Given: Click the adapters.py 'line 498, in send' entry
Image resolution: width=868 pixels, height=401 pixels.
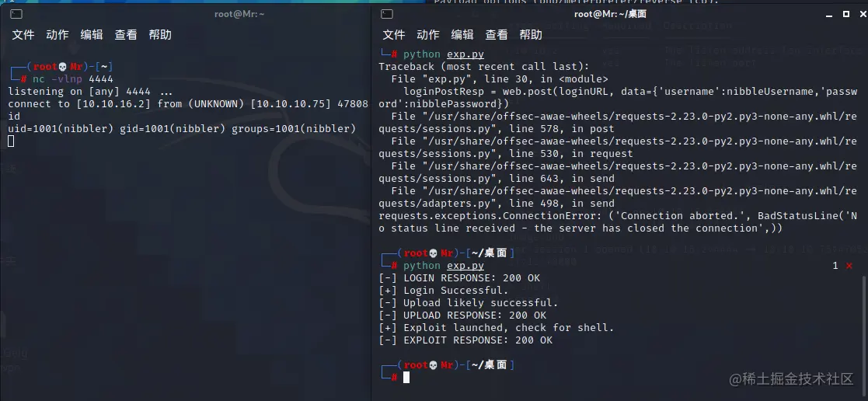Looking at the screenshot, I should point(618,197).
